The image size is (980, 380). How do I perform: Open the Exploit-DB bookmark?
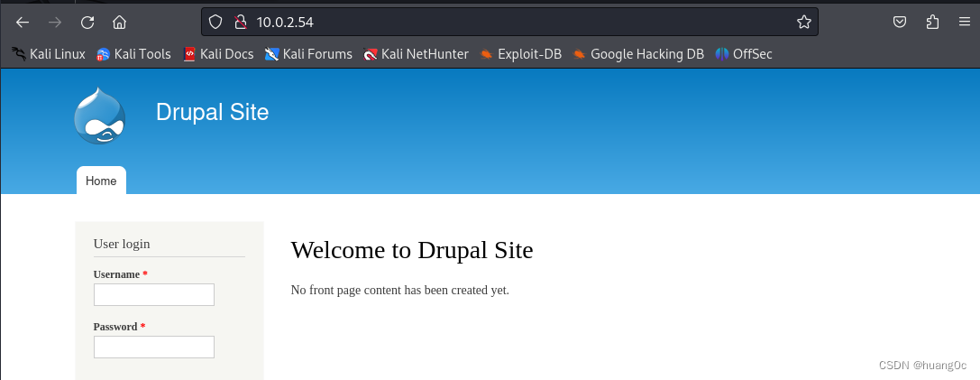520,54
